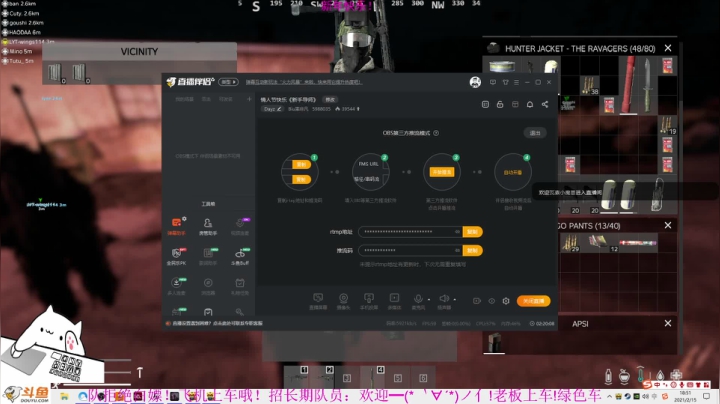Image resolution: width=720 pixels, height=404 pixels.
Task: Click the record video icon near settings
Action: (x=477, y=301)
